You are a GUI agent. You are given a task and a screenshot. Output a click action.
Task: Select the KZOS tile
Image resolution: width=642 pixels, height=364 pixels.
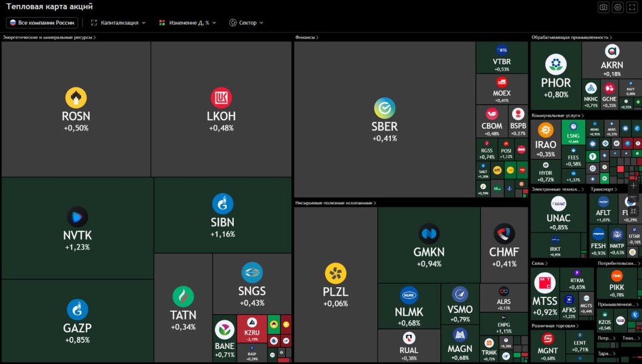pos(605,320)
